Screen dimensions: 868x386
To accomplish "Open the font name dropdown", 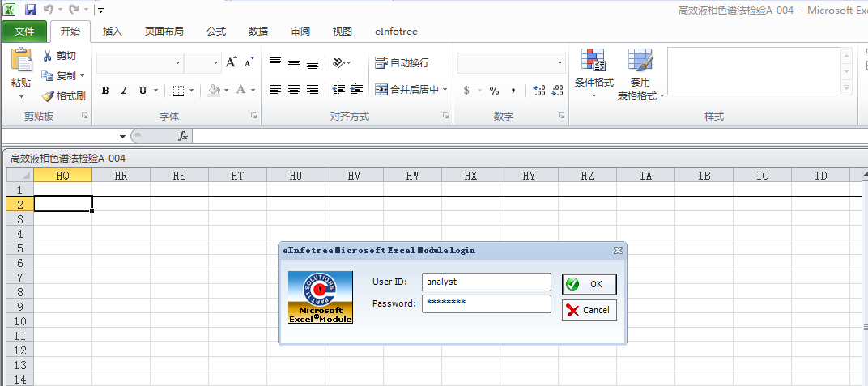I will pos(178,63).
